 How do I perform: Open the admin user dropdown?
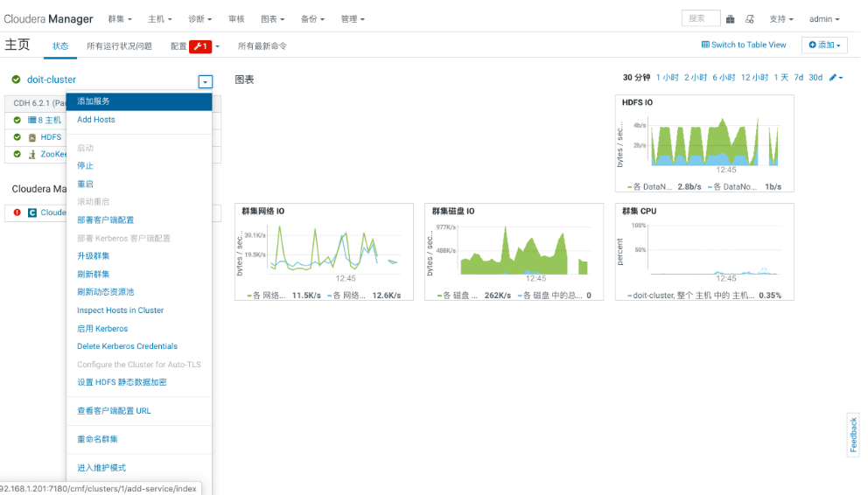[x=824, y=19]
